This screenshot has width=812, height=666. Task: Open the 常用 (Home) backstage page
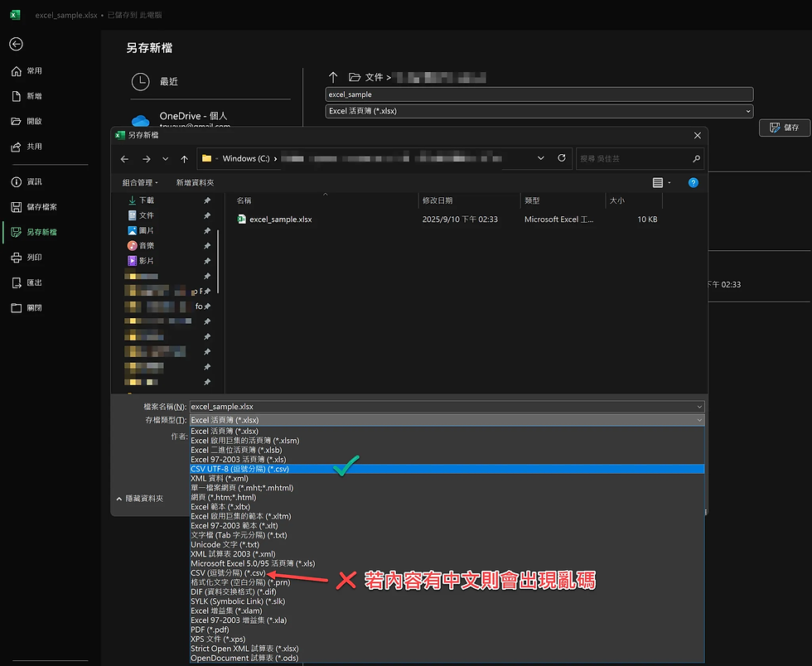27,71
